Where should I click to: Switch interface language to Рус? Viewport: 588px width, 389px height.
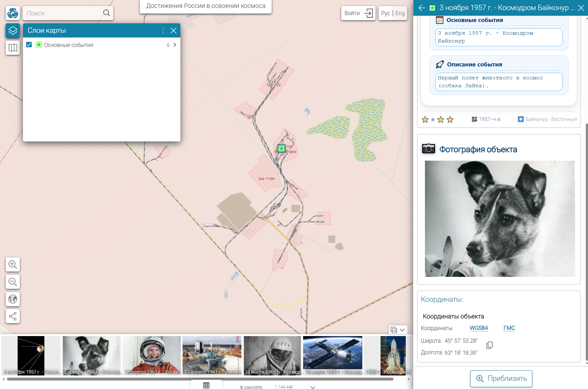pyautogui.click(x=385, y=13)
